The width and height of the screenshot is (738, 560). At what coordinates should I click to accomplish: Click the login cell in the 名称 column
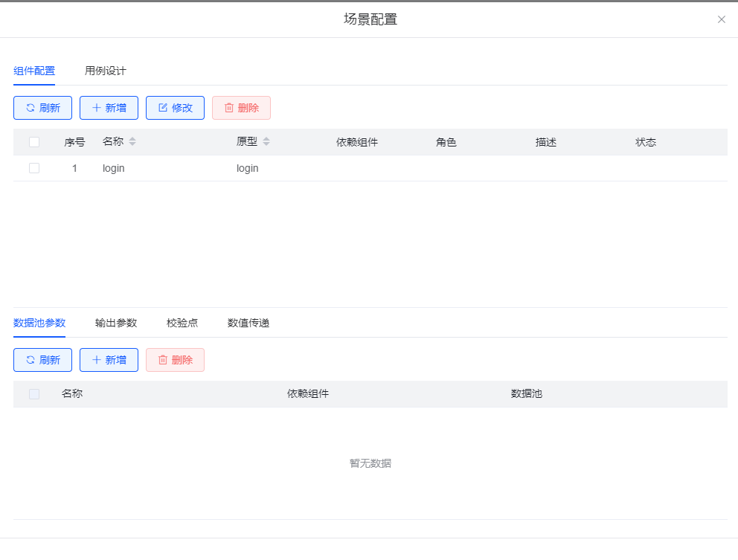[114, 168]
